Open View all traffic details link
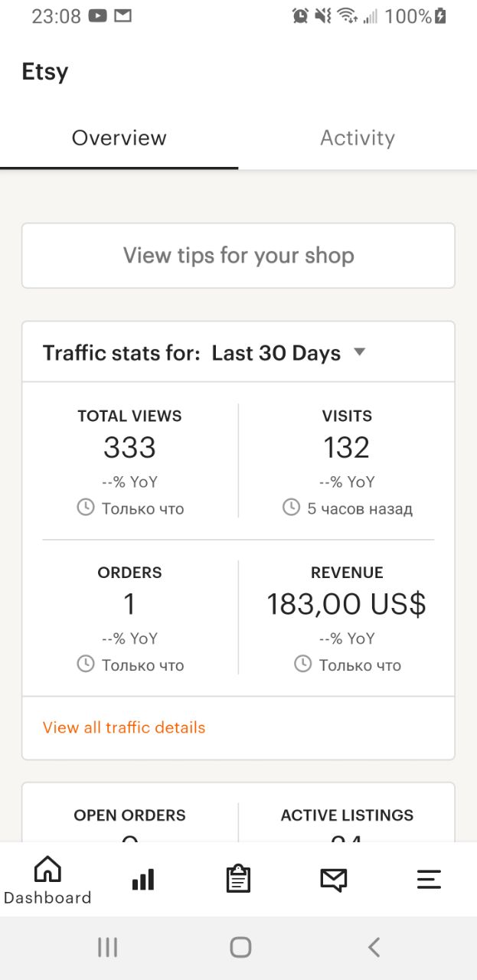 [124, 727]
